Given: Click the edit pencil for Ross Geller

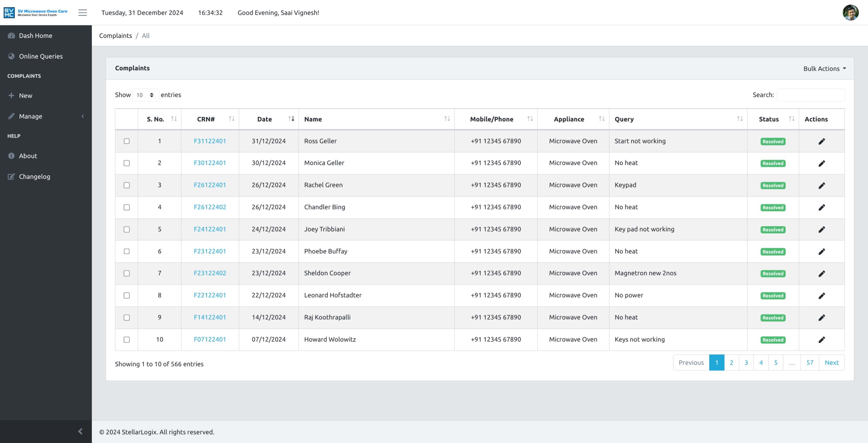Looking at the screenshot, I should tap(822, 142).
